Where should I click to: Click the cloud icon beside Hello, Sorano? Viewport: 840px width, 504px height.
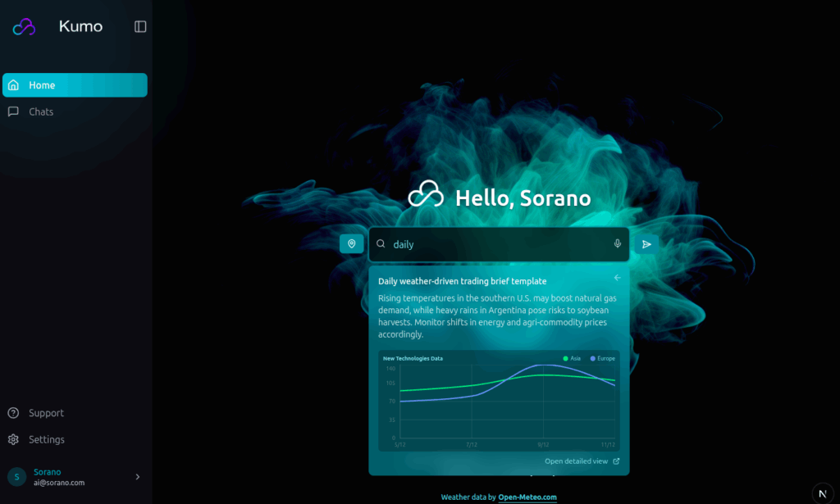(426, 196)
